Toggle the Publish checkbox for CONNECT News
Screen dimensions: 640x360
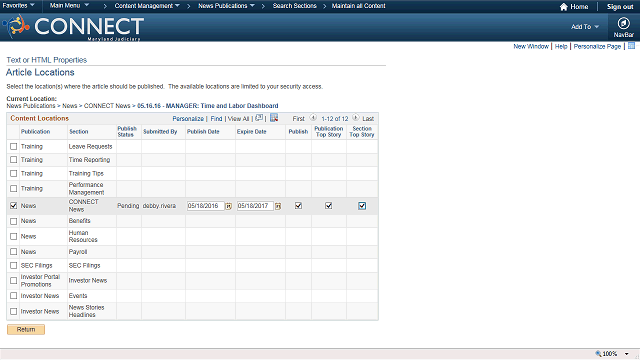click(x=298, y=206)
